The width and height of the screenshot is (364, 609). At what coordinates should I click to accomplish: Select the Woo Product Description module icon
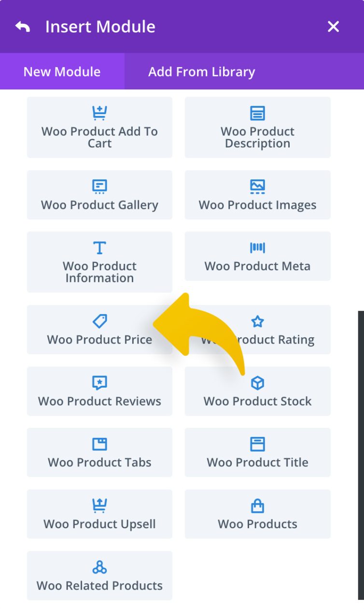(x=257, y=113)
